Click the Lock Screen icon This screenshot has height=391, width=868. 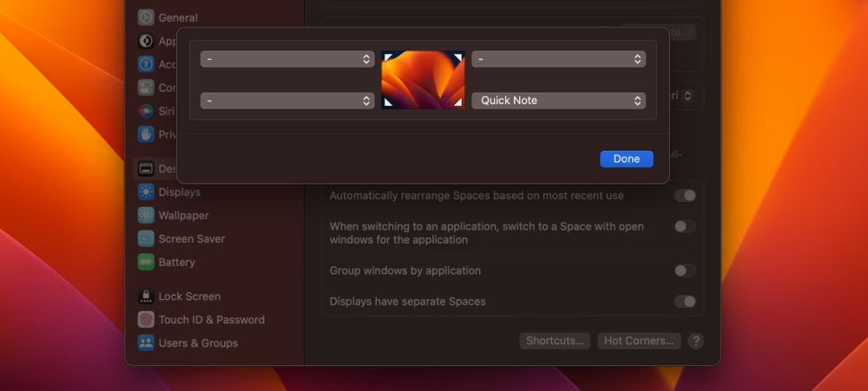pyautogui.click(x=146, y=297)
